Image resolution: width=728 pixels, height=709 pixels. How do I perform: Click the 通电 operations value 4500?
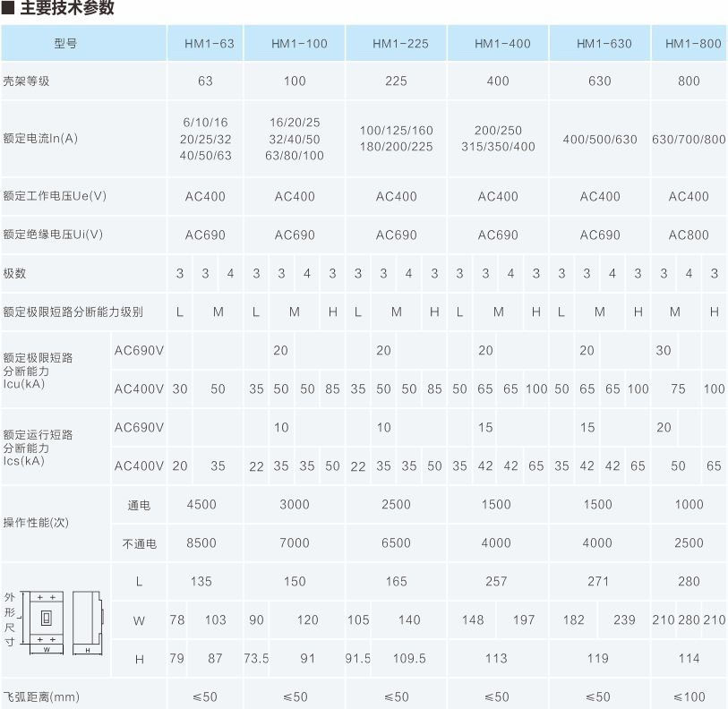point(201,504)
